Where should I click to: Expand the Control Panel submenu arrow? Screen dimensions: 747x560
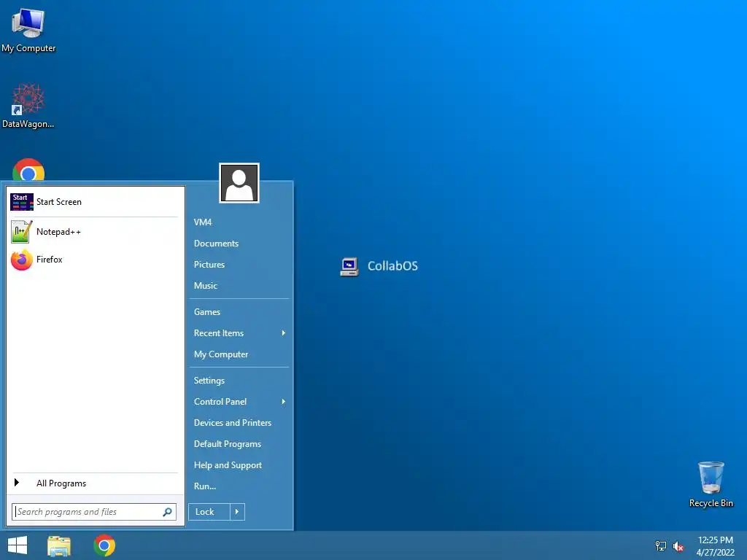coord(284,402)
